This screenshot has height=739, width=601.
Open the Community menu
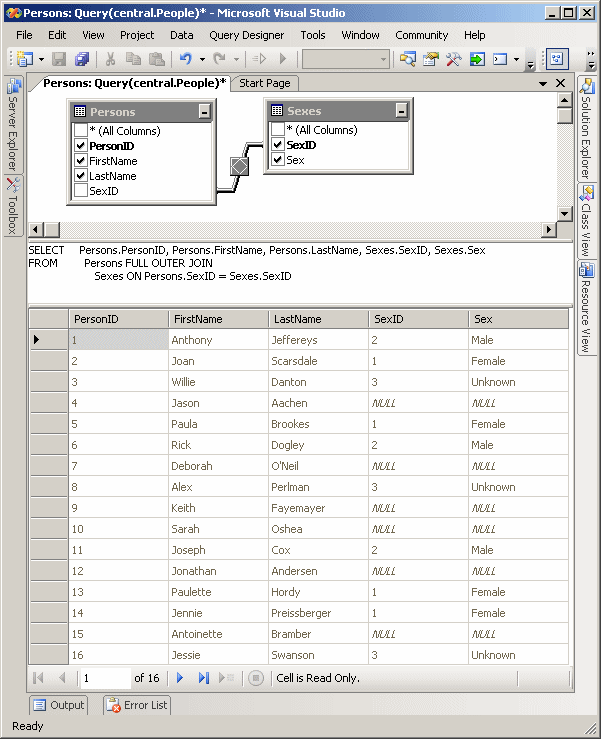coord(421,35)
